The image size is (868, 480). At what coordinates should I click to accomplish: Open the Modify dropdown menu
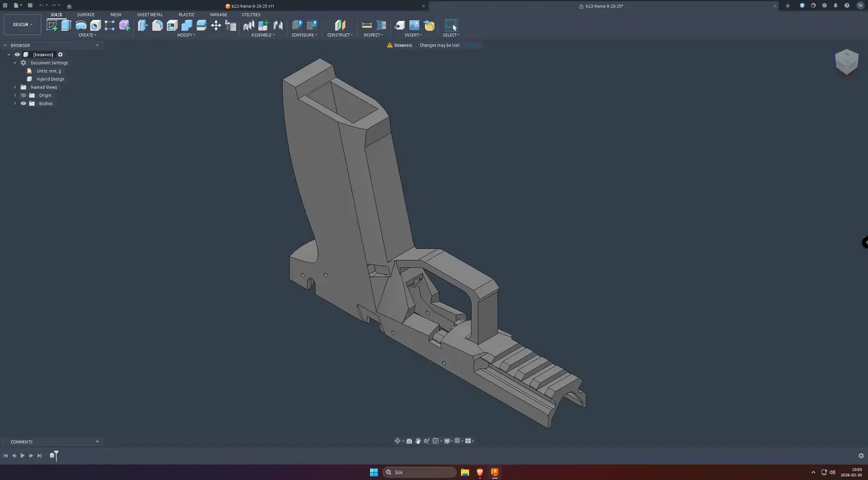(x=186, y=35)
